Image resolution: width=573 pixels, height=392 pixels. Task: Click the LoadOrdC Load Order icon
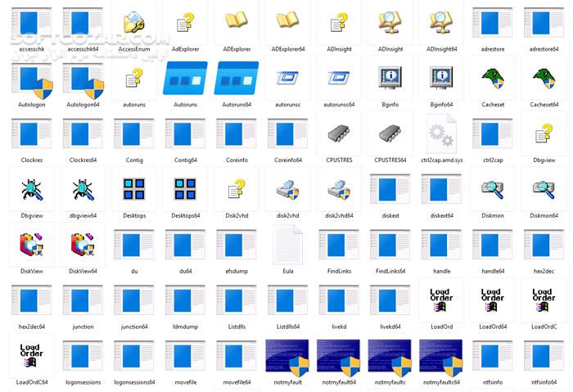[x=544, y=300]
